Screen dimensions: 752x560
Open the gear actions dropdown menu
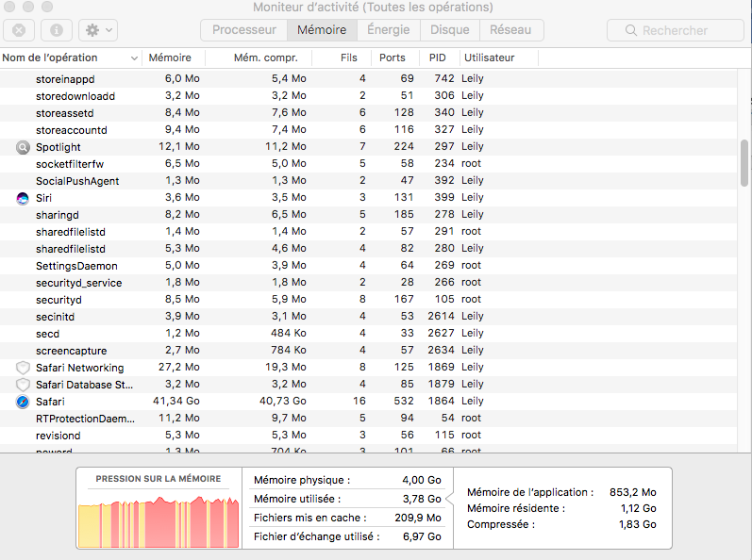(x=97, y=30)
